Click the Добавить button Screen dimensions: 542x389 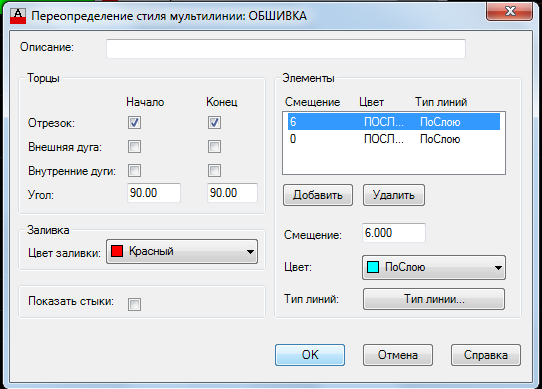(x=318, y=195)
